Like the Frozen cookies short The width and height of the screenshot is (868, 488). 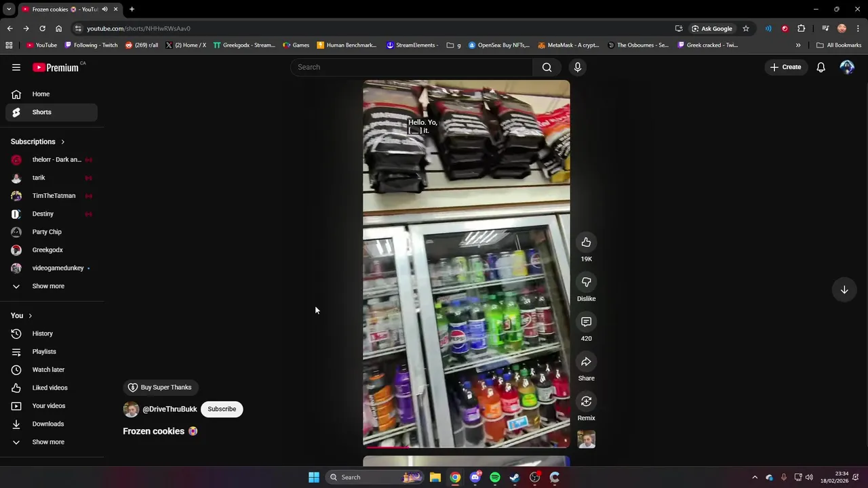[586, 243]
